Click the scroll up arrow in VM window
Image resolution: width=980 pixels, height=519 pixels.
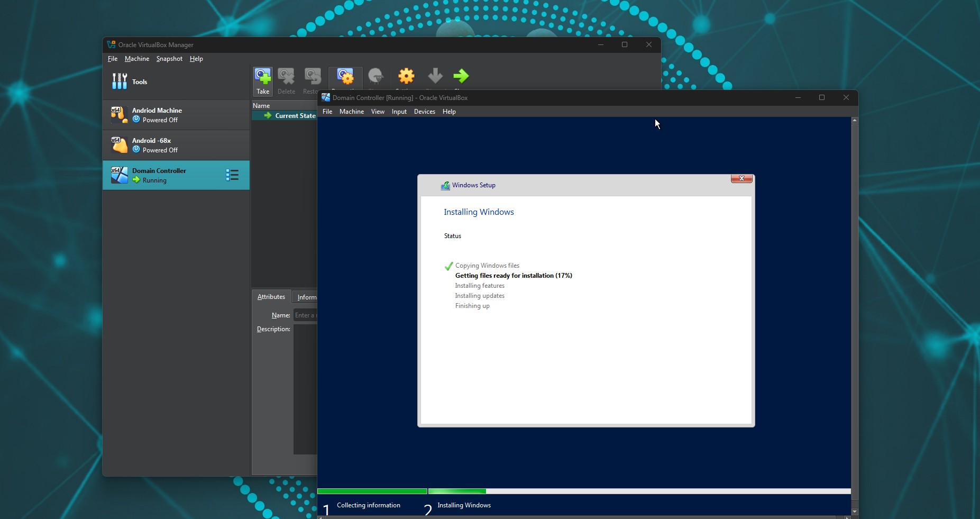tap(855, 121)
